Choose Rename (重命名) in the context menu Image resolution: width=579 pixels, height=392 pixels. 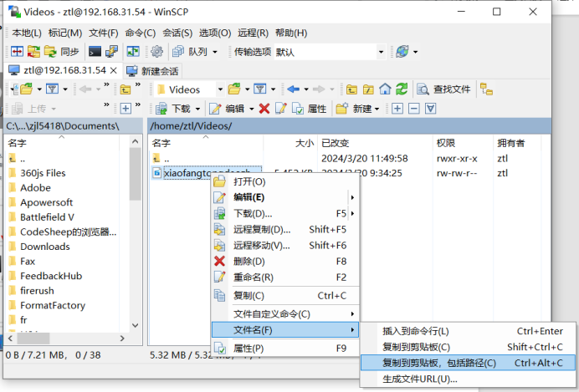point(285,277)
